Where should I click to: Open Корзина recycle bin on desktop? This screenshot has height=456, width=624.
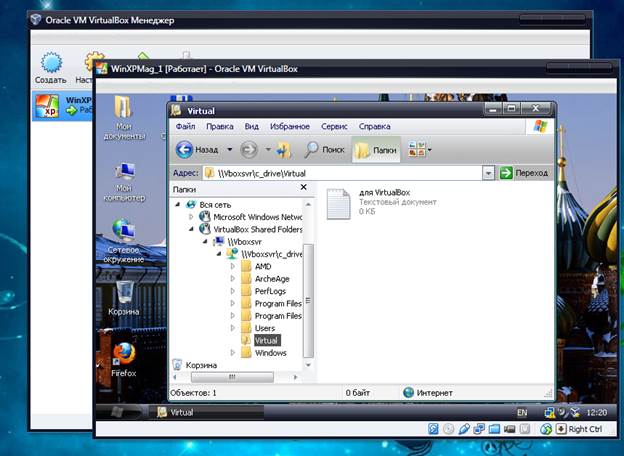tap(124, 292)
